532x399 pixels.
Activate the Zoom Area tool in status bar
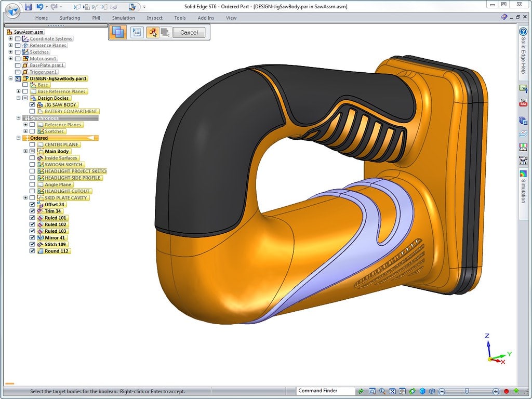point(371,390)
